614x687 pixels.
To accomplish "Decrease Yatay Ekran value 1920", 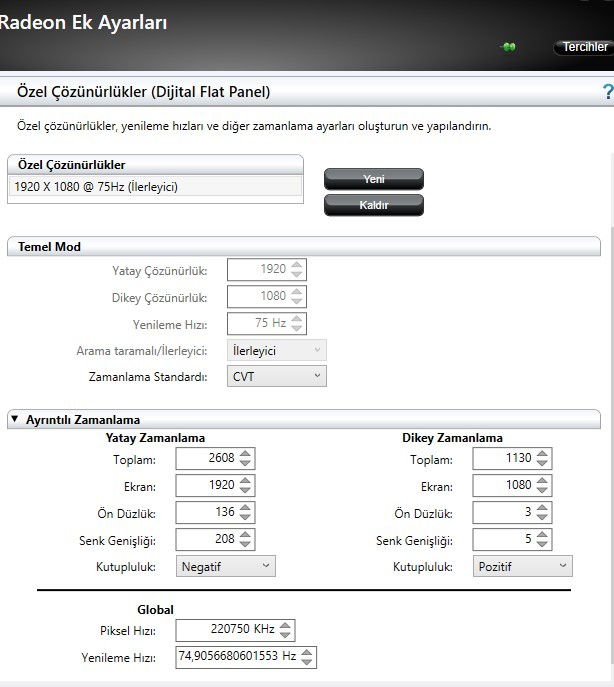I will coord(245,490).
